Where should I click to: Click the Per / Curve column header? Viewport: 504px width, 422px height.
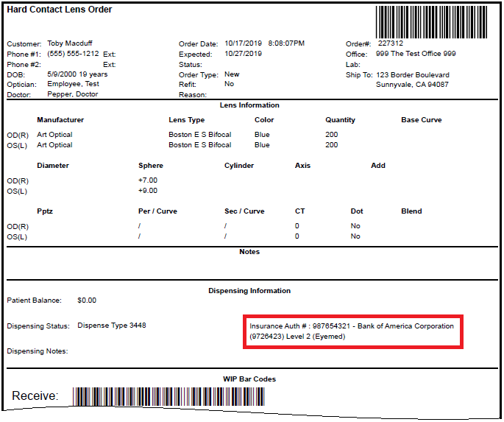tap(157, 211)
